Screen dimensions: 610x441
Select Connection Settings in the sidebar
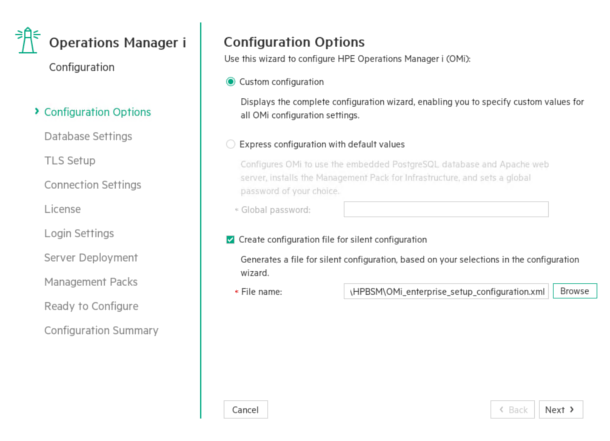[x=93, y=185]
